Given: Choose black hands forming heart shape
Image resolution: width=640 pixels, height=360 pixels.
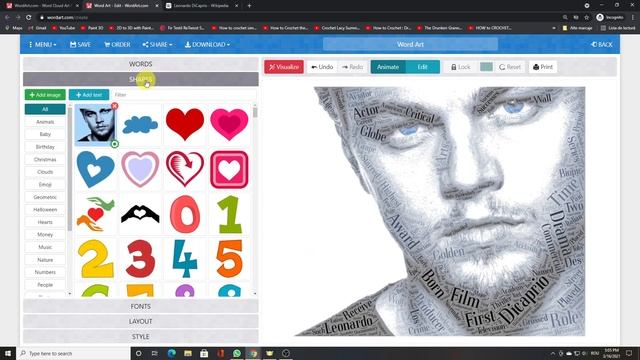Looking at the screenshot, I should click(140, 214).
